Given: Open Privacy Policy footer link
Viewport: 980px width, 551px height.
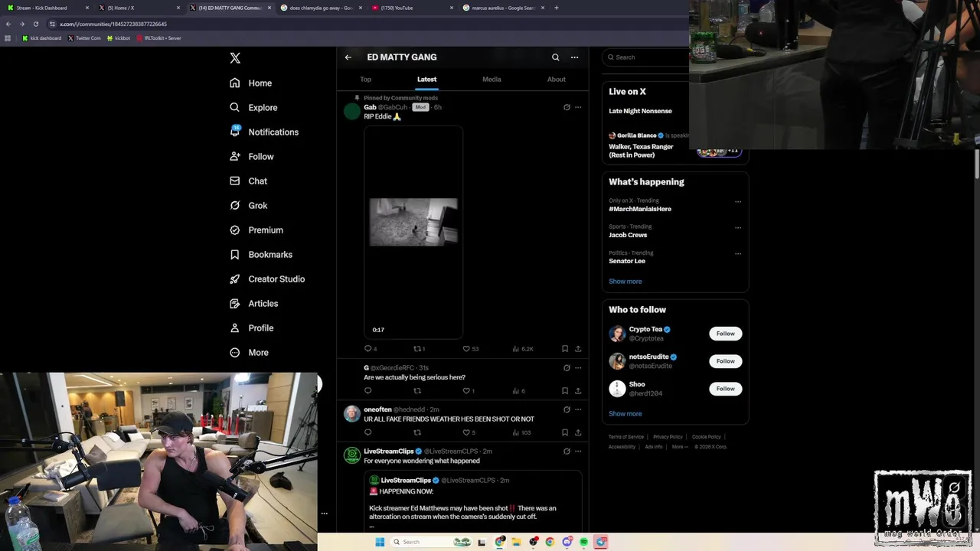Looking at the screenshot, I should pos(668,437).
